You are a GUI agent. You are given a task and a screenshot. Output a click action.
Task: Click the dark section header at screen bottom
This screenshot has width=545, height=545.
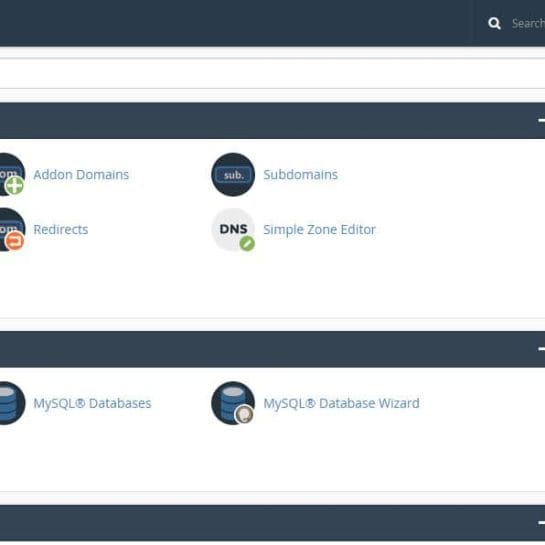[272, 523]
